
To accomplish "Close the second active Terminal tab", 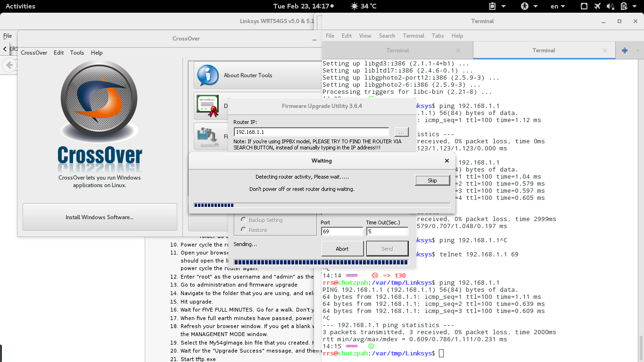I will point(605,50).
